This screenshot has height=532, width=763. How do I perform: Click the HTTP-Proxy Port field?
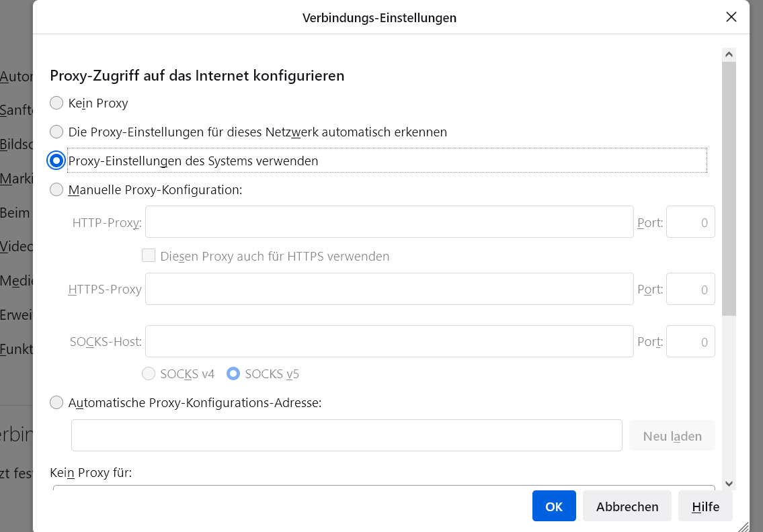pyautogui.click(x=690, y=222)
